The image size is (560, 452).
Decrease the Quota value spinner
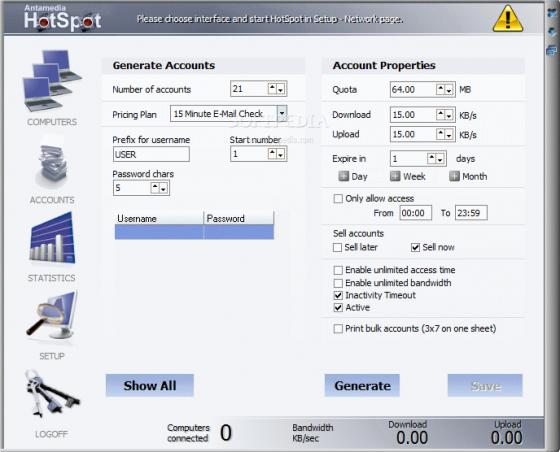point(449,90)
